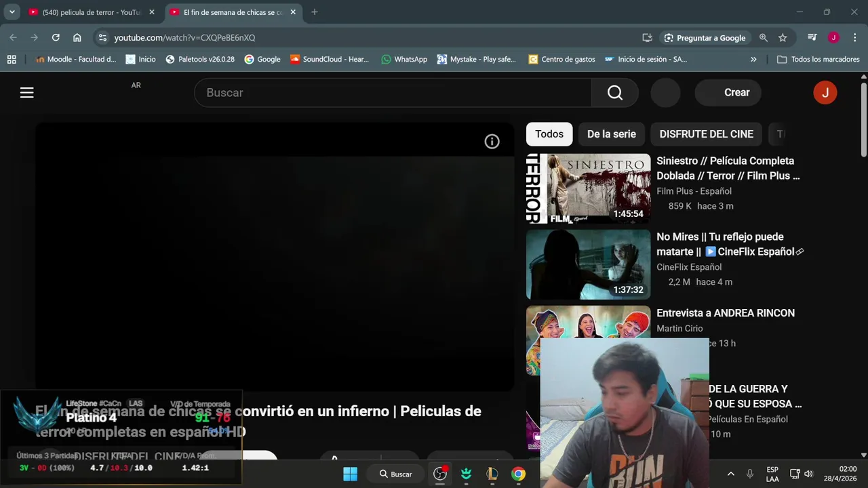Switch to pelicula de terror YouTube tab

coord(92,12)
